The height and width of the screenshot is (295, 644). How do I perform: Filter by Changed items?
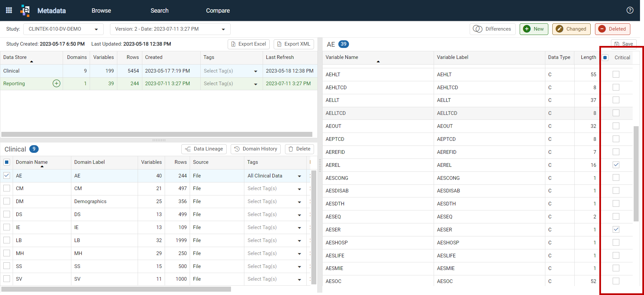pos(571,29)
